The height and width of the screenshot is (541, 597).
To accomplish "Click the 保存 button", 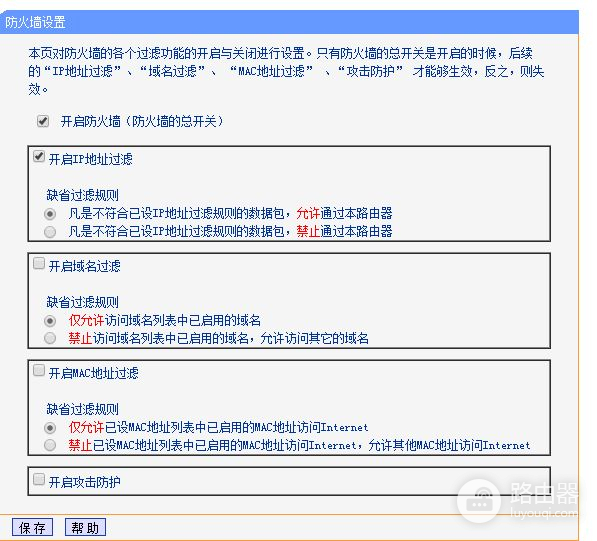I will pos(32,528).
